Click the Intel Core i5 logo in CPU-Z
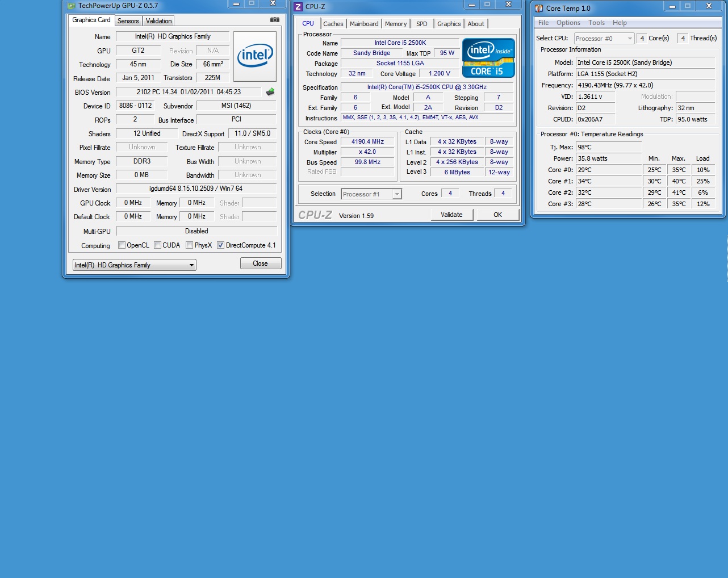The height and width of the screenshot is (578, 728). point(488,57)
